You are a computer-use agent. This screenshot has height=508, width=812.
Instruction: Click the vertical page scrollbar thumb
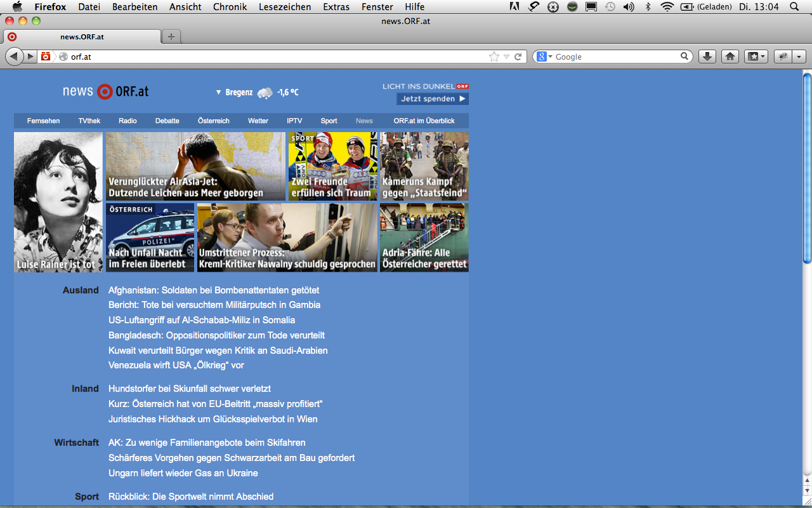(x=807, y=167)
